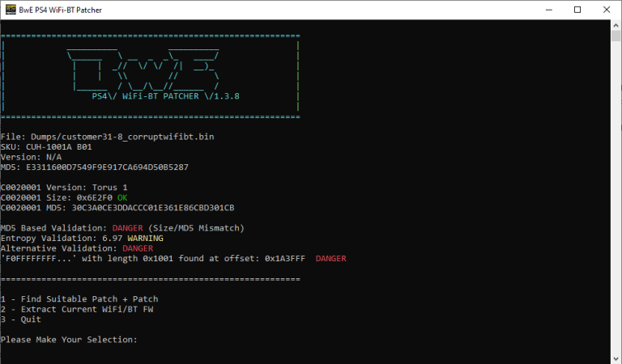Click the window title 'BwE PS4 WiFi-BT Patcher'
This screenshot has width=622, height=364.
(60, 10)
